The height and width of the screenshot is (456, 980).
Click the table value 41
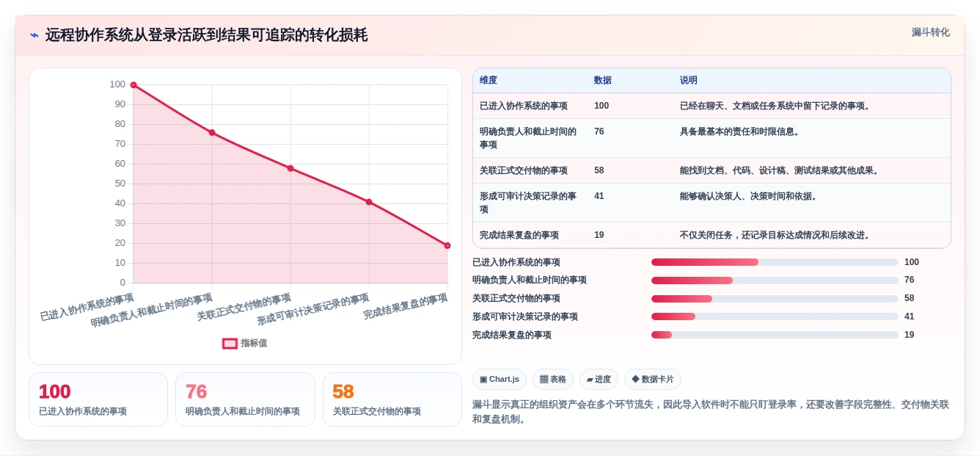(599, 196)
